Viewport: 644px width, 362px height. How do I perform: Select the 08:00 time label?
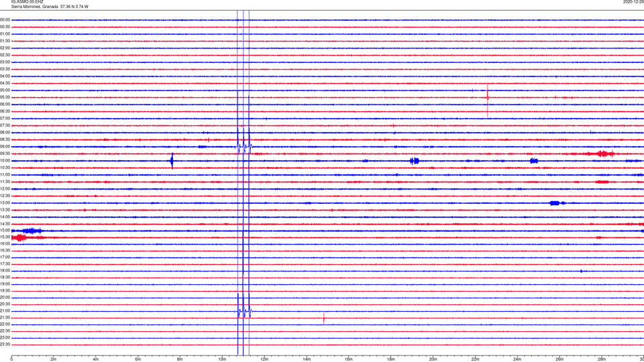coord(5,133)
